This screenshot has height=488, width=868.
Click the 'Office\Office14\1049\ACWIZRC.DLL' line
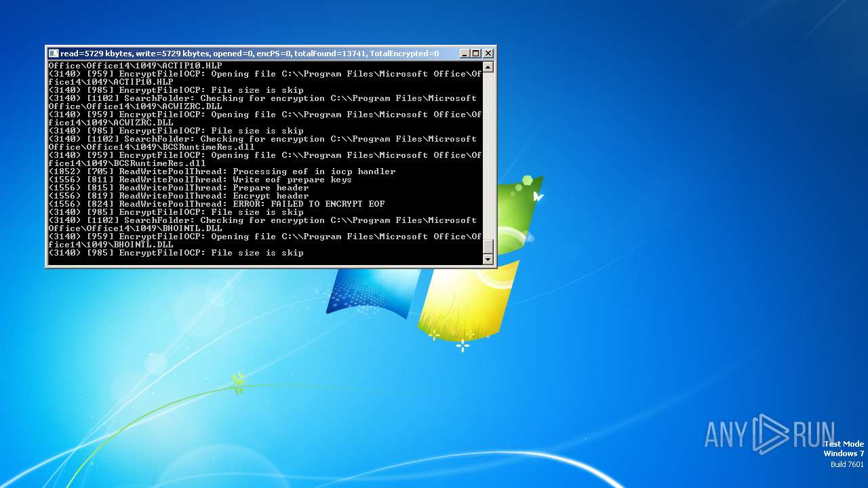tap(136, 106)
